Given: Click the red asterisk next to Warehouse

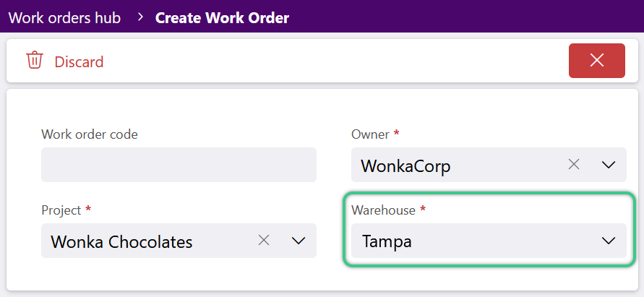Looking at the screenshot, I should click(x=423, y=208).
